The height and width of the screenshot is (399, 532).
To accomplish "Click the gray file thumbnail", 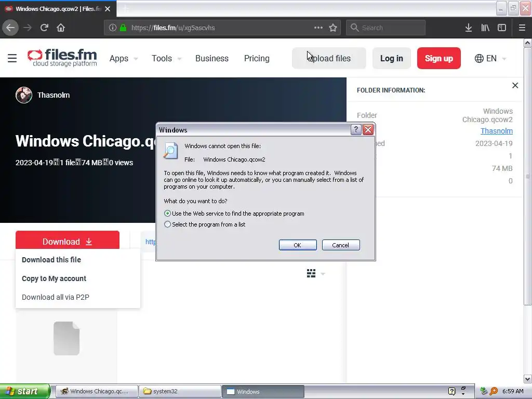I will pos(66,338).
